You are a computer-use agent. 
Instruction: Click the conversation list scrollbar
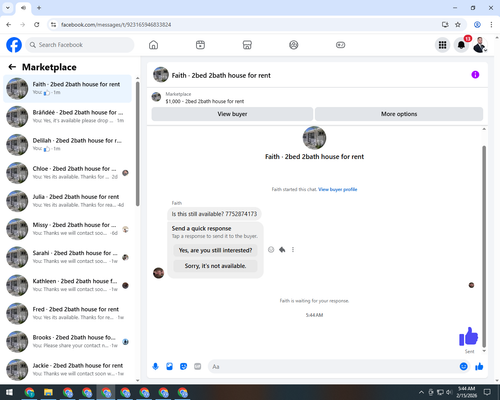138,143
